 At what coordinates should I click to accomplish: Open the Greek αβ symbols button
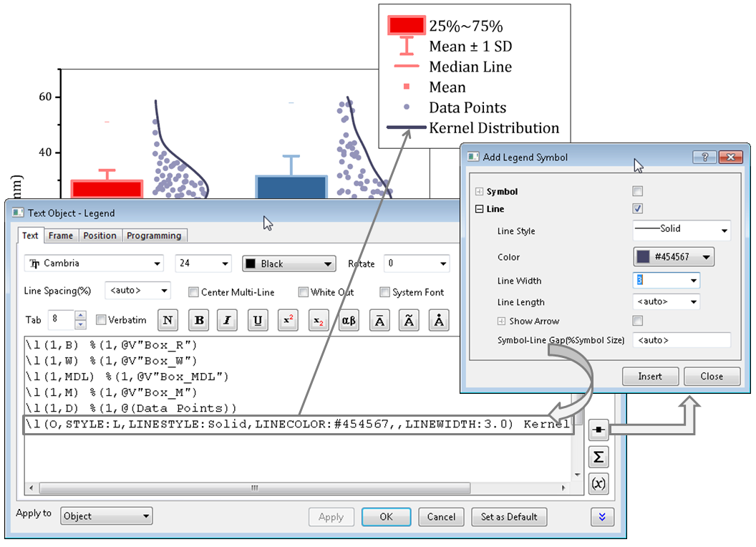click(348, 321)
